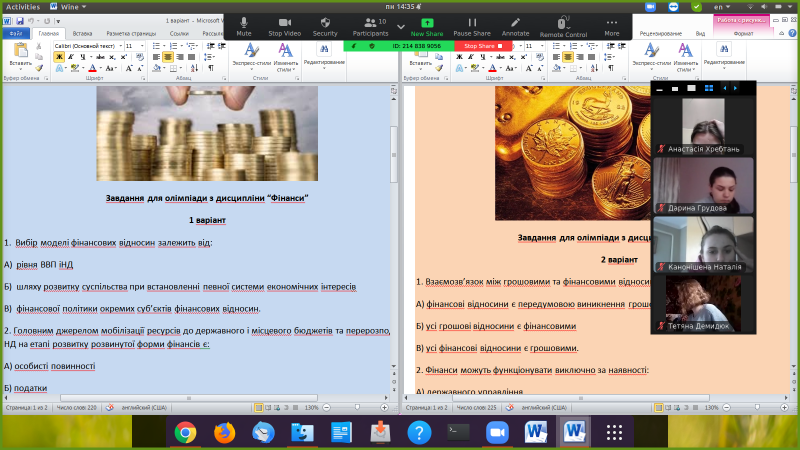Click Justify icon in right Word window
The image size is (800, 450).
pyautogui.click(x=591, y=57)
